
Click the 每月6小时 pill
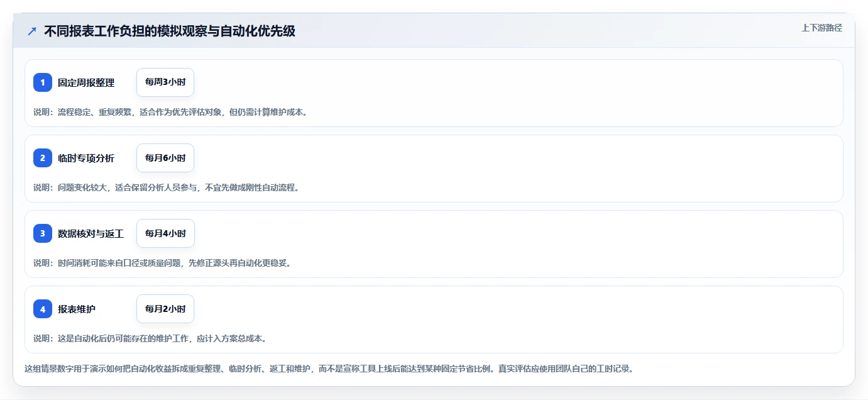[x=165, y=158]
